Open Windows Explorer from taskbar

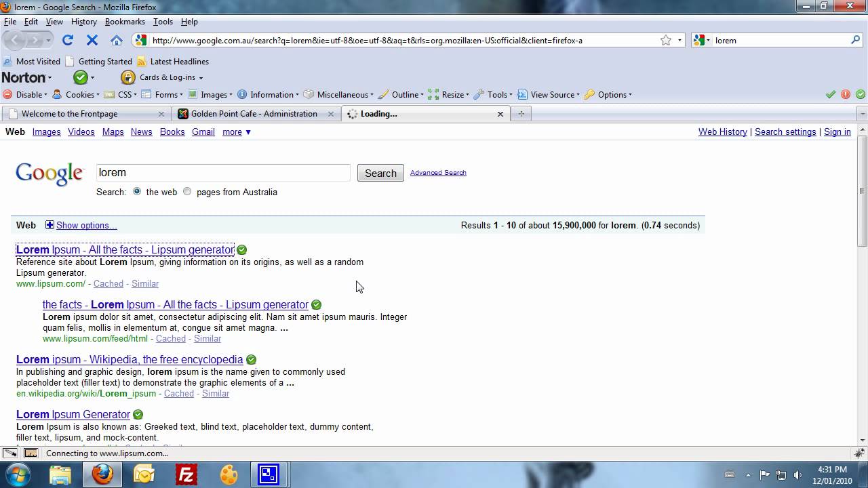[60, 474]
